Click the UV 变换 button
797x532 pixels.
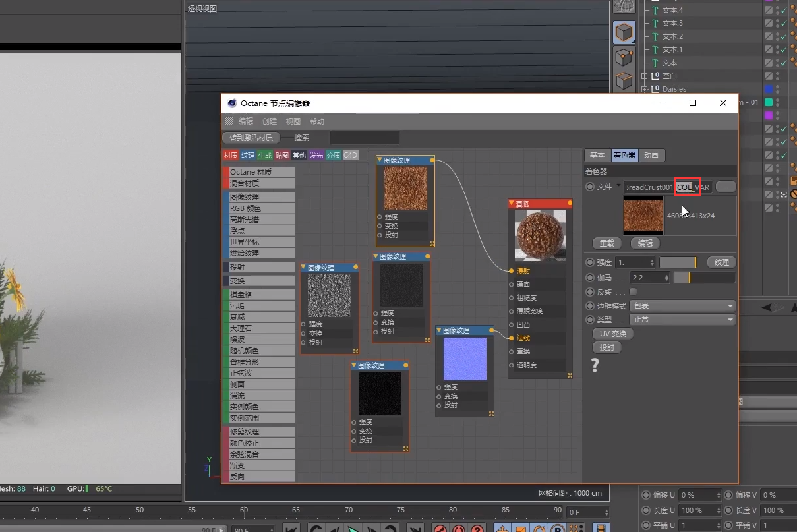pyautogui.click(x=613, y=334)
